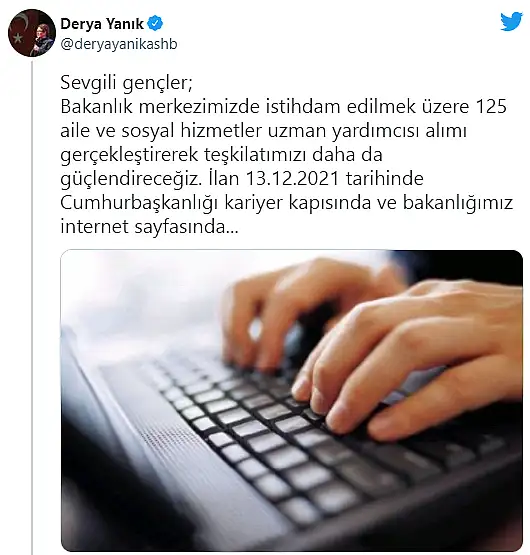This screenshot has height=555, width=530.
Task: Open Derya Yanık's profile avatar
Action: click(x=32, y=33)
